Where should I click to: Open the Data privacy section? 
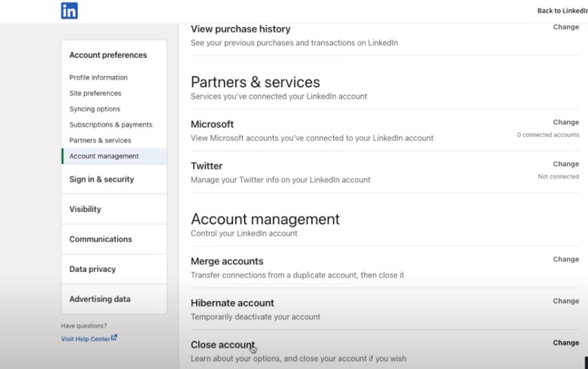point(92,269)
